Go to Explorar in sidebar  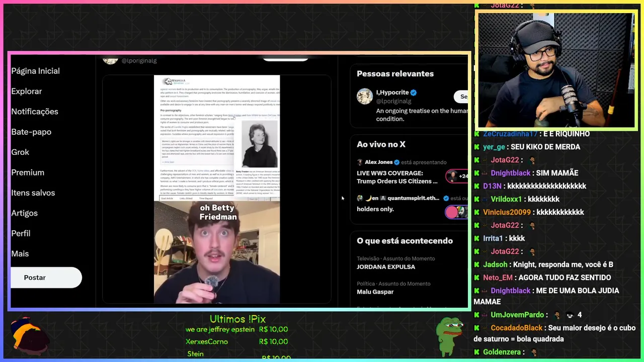click(x=26, y=91)
